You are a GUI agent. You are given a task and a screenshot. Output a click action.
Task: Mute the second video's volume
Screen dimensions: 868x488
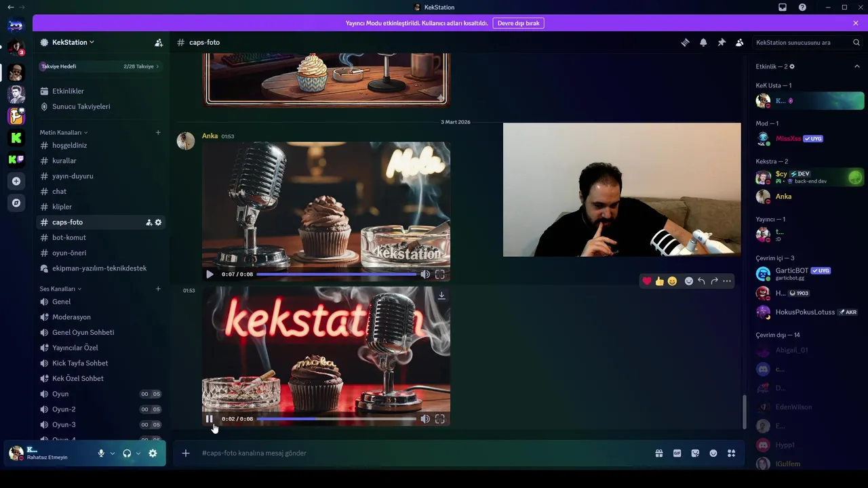[425, 419]
